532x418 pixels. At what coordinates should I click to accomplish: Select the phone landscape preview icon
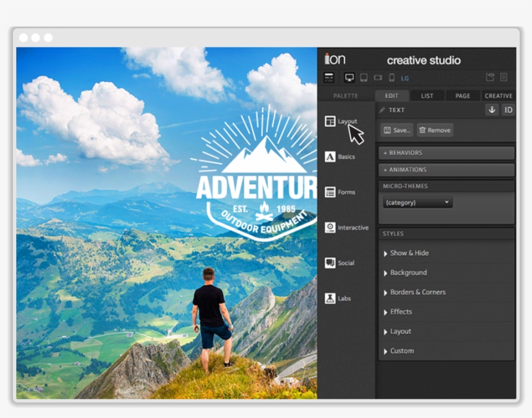[x=378, y=78]
